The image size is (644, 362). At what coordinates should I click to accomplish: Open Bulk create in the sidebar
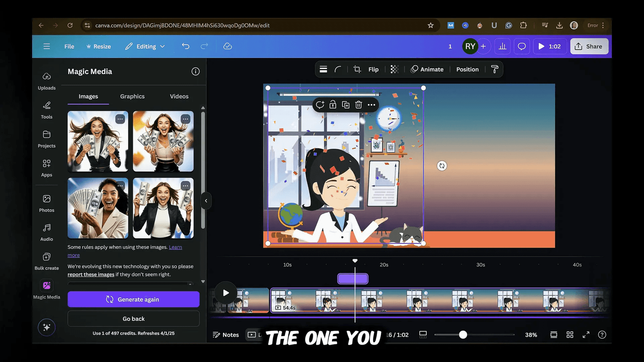point(47,260)
